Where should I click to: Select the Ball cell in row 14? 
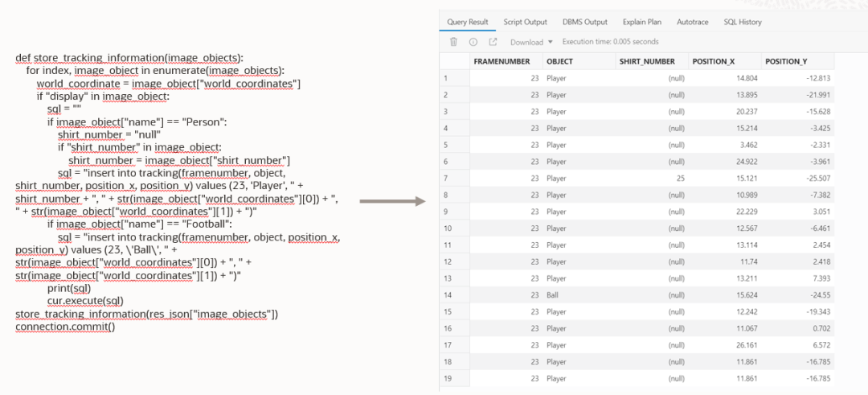pyautogui.click(x=552, y=297)
